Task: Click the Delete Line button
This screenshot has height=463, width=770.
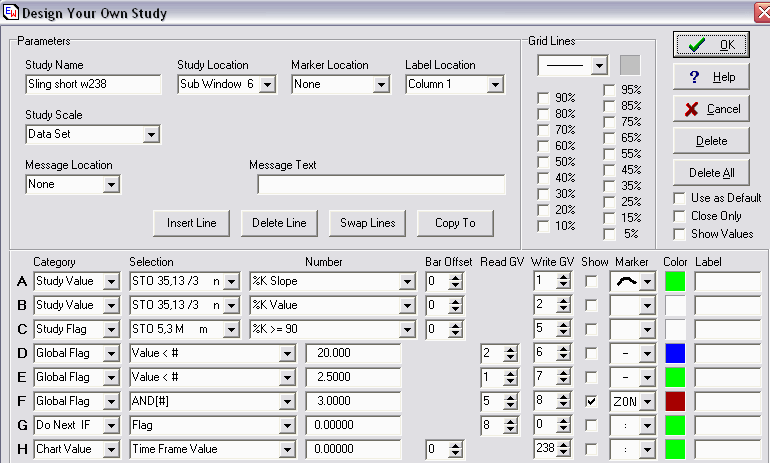Action: tap(279, 223)
